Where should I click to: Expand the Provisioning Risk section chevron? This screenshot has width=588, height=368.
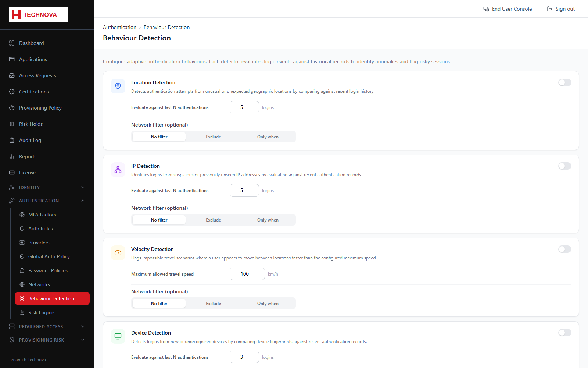pos(83,340)
